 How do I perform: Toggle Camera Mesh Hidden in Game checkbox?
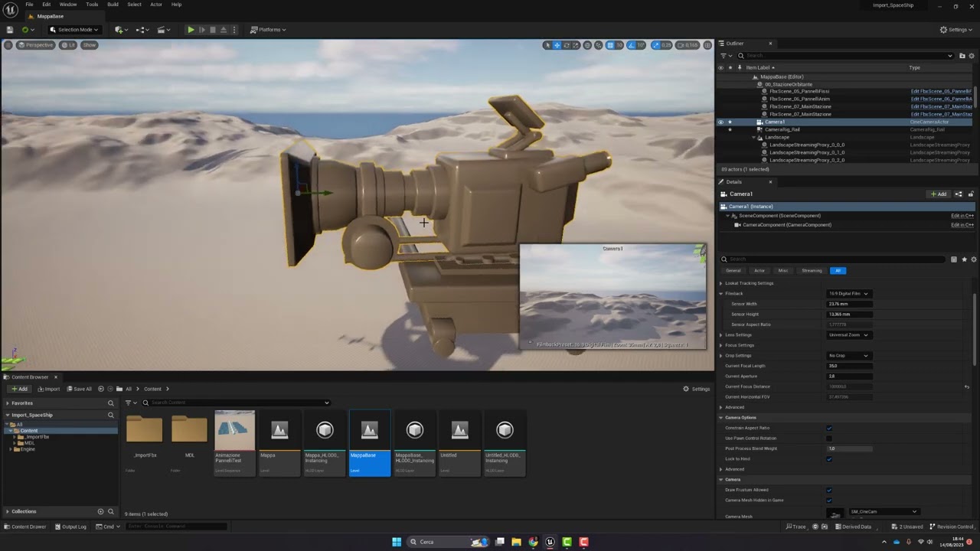pyautogui.click(x=829, y=500)
